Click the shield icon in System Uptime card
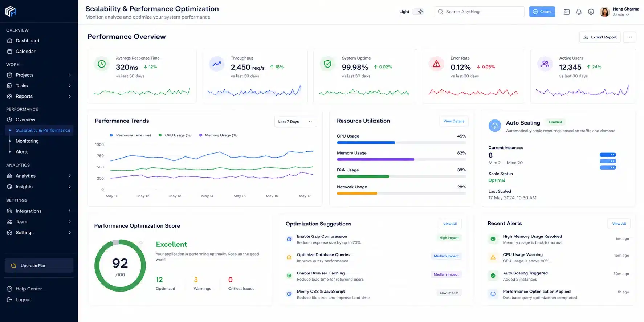Image resolution: width=644 pixels, height=322 pixels. pyautogui.click(x=327, y=64)
